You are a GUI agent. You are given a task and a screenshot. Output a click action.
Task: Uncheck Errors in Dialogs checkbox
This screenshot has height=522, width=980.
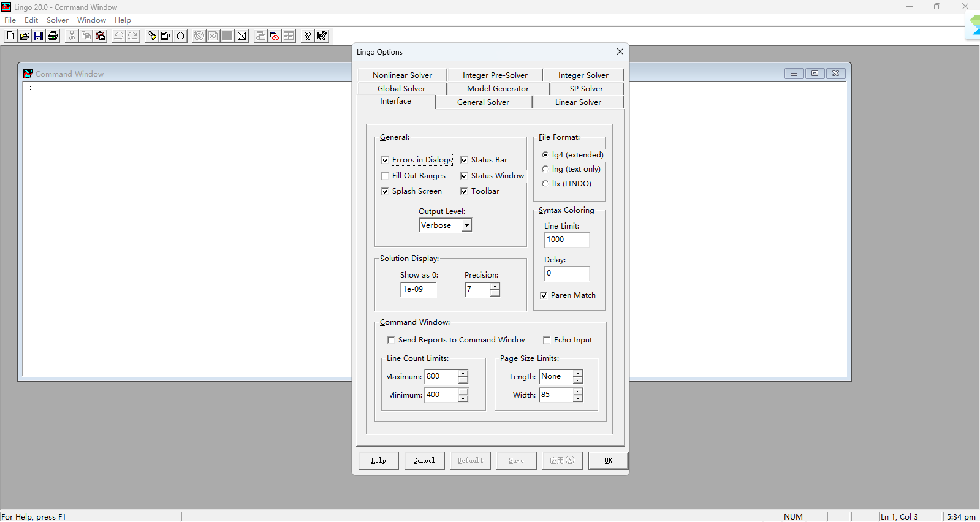coord(417,160)
